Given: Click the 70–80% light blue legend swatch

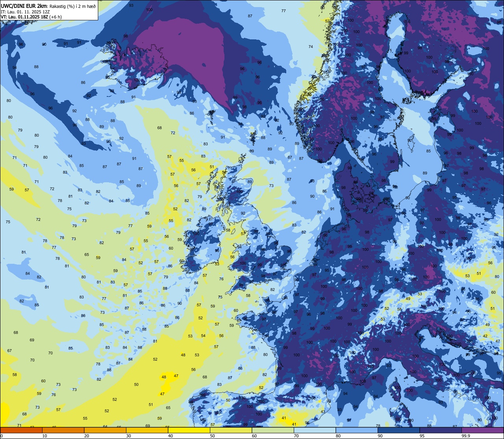Looking at the screenshot, I should click(315, 430).
